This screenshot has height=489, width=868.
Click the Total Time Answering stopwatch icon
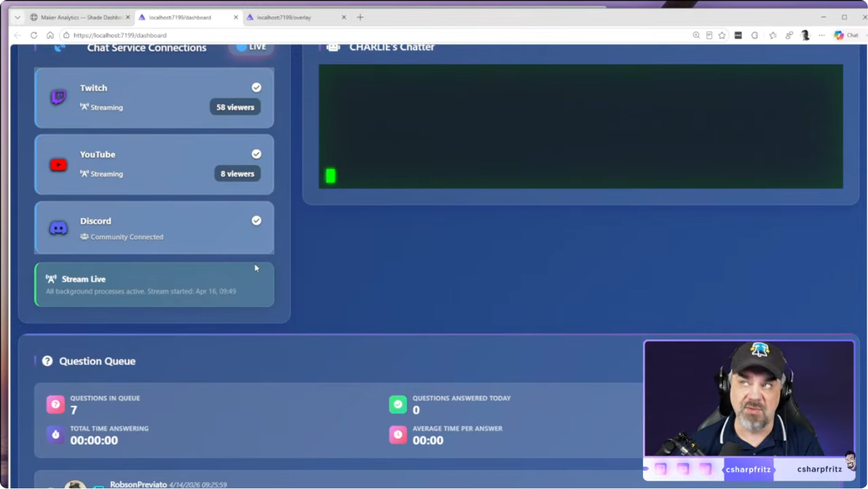point(55,435)
